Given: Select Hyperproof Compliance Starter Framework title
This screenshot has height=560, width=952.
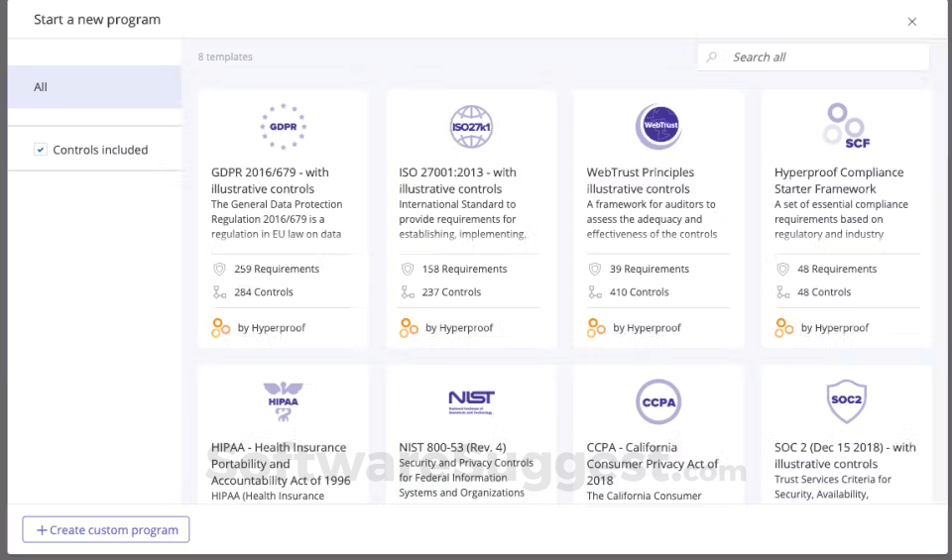Looking at the screenshot, I should pos(839,180).
